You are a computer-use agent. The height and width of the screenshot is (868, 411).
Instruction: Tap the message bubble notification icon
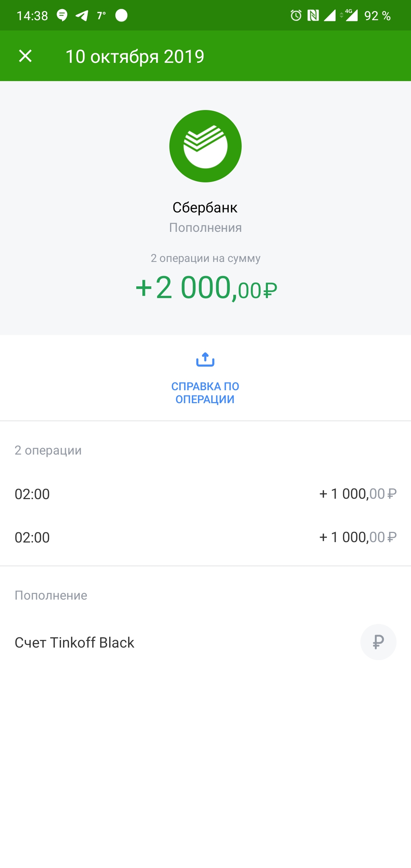tap(62, 15)
